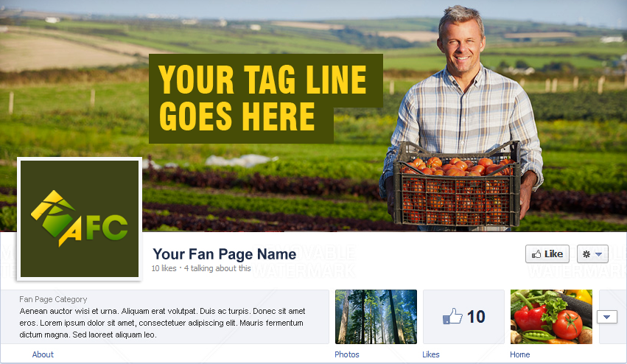Expand more page tabs with arrow
The height and width of the screenshot is (364, 627).
606,317
